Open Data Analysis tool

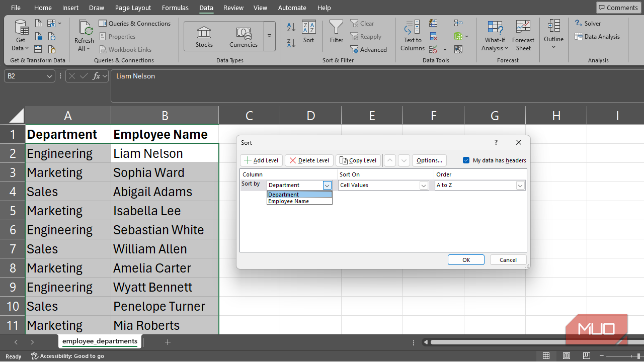597,37
